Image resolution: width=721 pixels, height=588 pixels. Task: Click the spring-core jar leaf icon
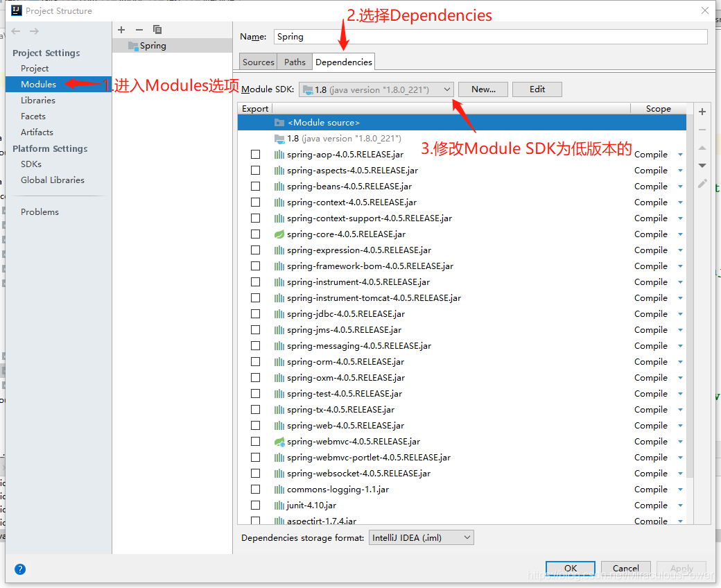pyautogui.click(x=279, y=234)
